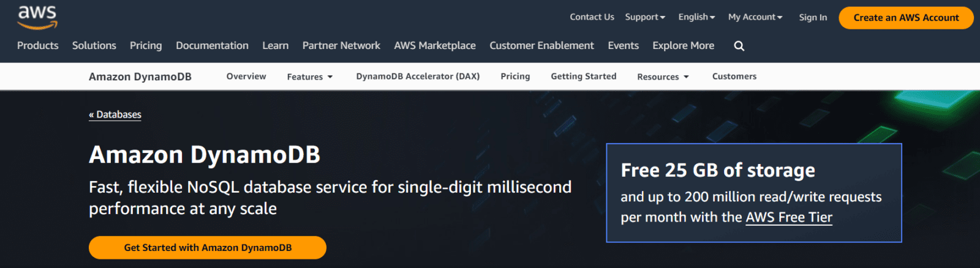Open the Solutions menu

(x=94, y=45)
